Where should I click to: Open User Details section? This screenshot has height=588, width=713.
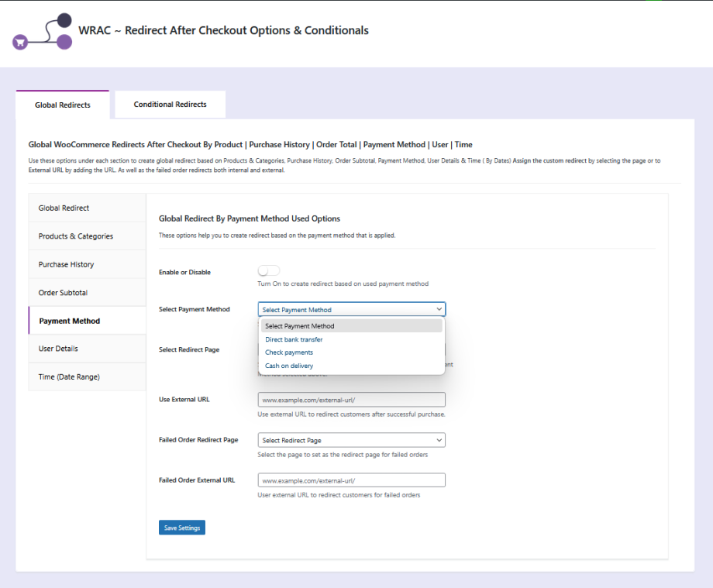(88, 349)
